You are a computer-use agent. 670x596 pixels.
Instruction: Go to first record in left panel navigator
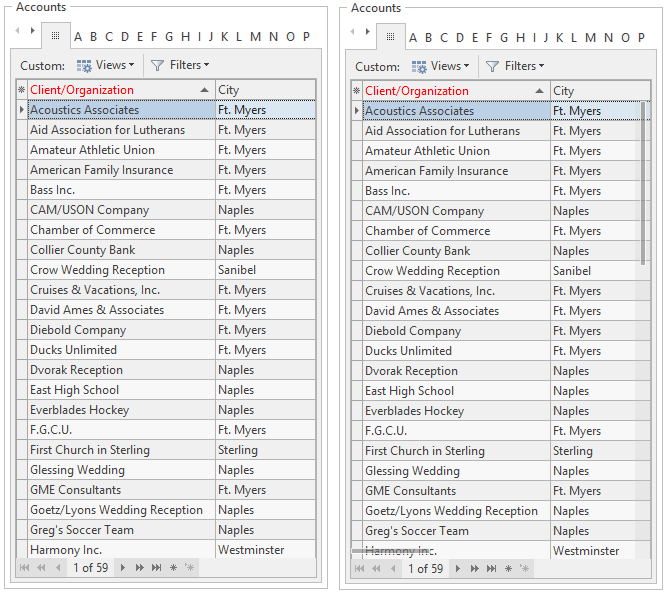tap(24, 568)
